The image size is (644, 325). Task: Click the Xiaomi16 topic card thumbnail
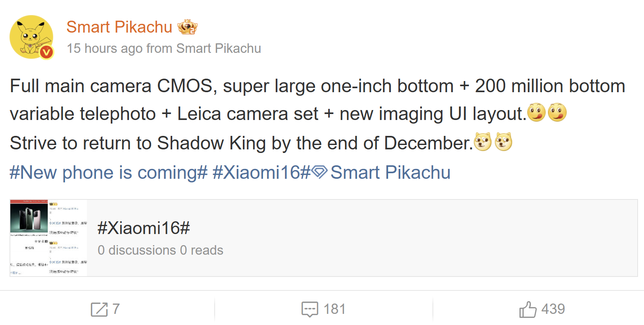tap(48, 238)
